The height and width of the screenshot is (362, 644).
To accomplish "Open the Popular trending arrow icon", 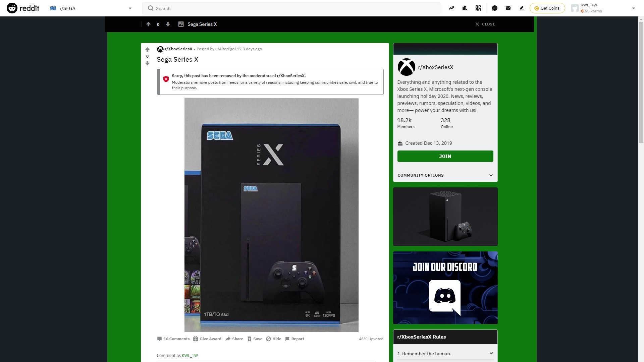I will coord(451,8).
